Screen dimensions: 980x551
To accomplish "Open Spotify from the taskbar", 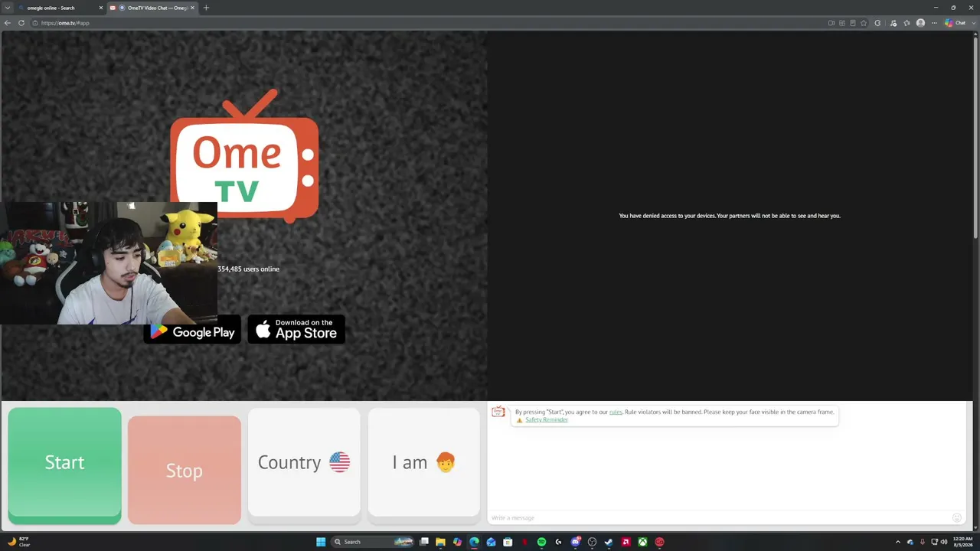I will pos(541,542).
